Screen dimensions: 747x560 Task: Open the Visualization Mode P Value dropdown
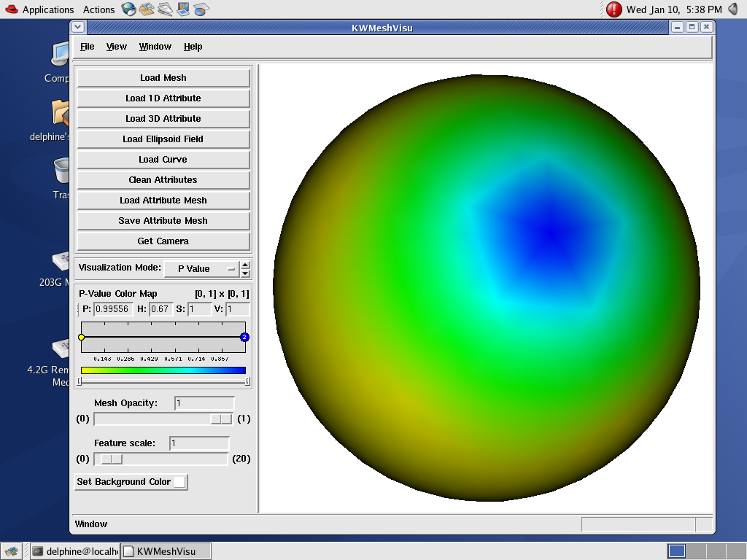click(x=201, y=268)
